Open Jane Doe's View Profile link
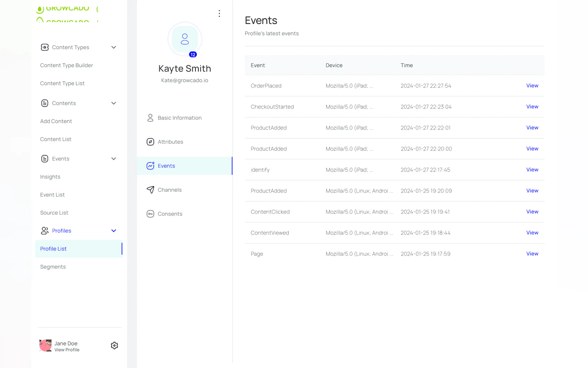Screen dimensions: 588x368 pyautogui.click(x=67, y=350)
